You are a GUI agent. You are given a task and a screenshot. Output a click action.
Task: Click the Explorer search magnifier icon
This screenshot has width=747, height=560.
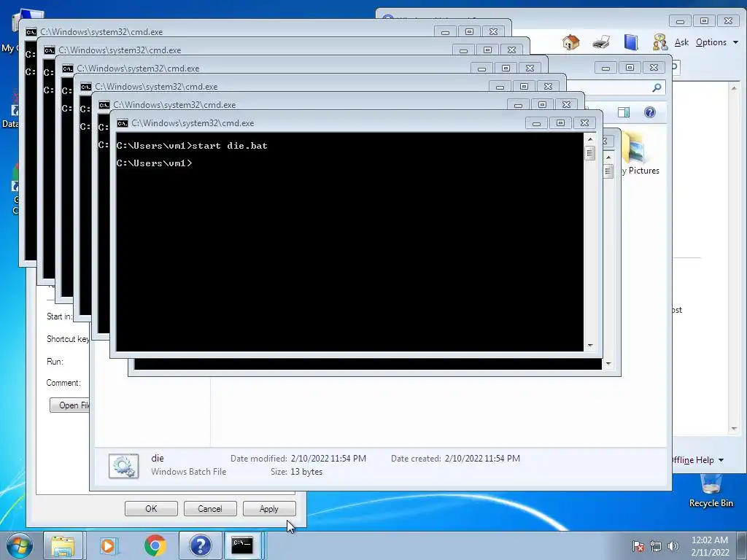[x=657, y=87]
